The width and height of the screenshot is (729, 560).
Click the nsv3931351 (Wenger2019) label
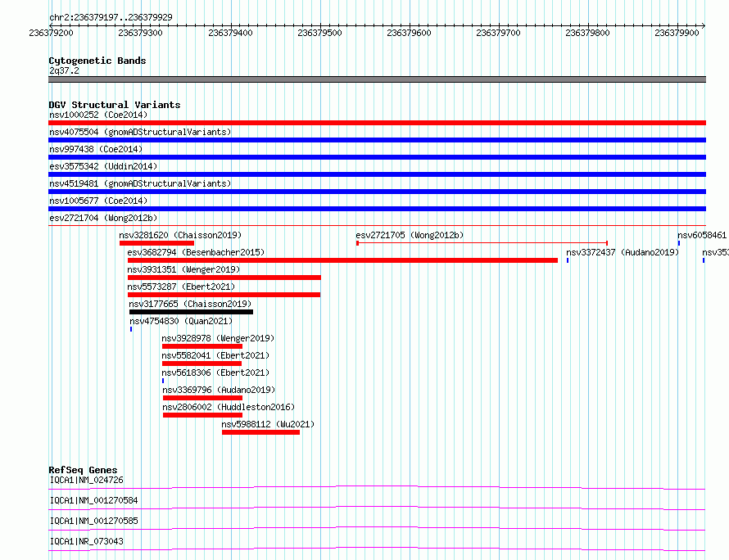pos(183,269)
